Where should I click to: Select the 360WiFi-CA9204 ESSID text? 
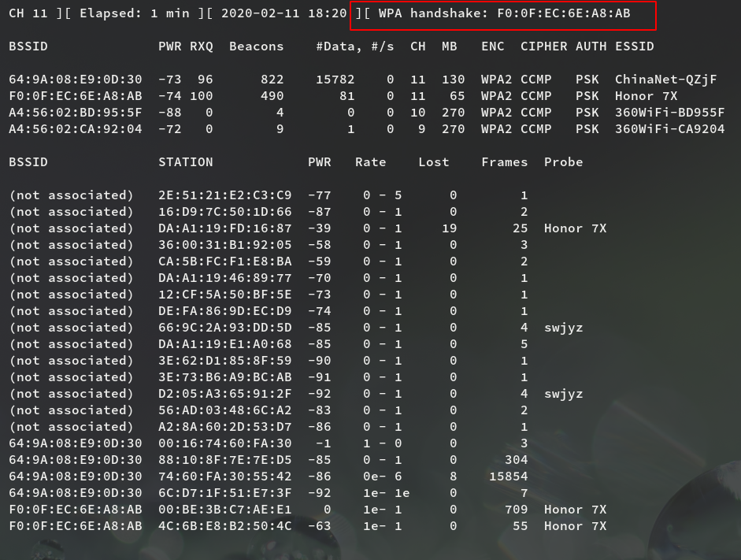coord(669,129)
